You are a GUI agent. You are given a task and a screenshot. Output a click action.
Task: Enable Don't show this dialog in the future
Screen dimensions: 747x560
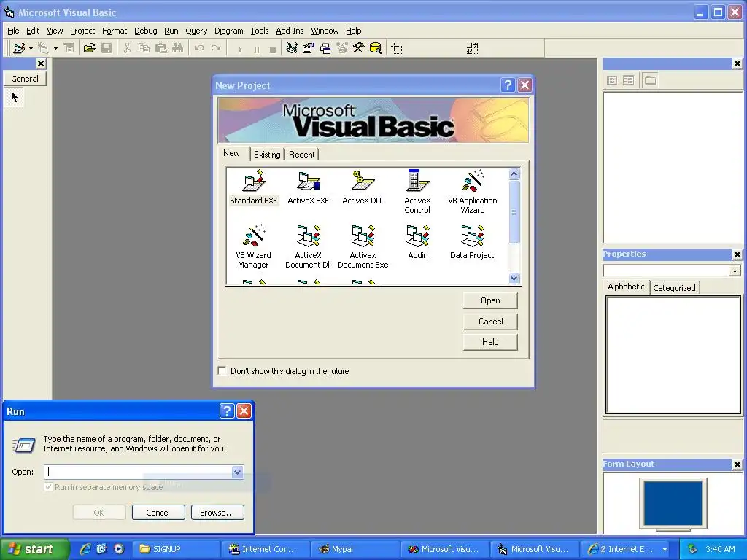pyautogui.click(x=222, y=370)
